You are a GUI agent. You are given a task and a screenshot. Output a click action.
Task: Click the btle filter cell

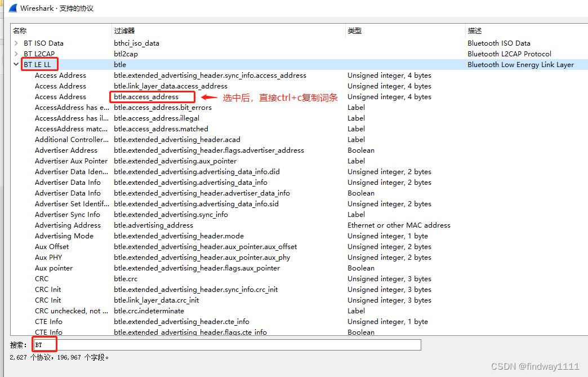click(x=120, y=64)
